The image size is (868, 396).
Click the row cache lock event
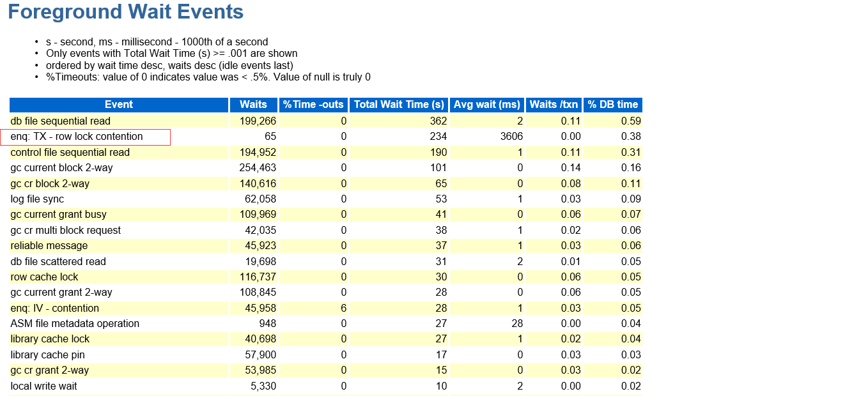click(x=44, y=277)
